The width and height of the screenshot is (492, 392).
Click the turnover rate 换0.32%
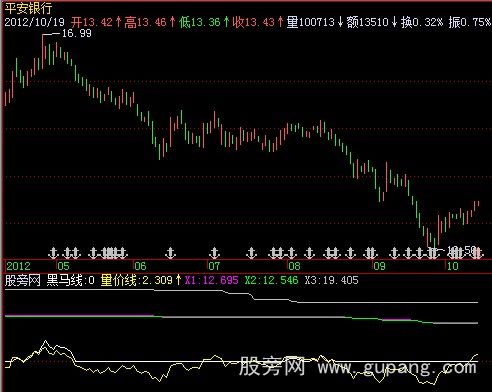(x=422, y=22)
